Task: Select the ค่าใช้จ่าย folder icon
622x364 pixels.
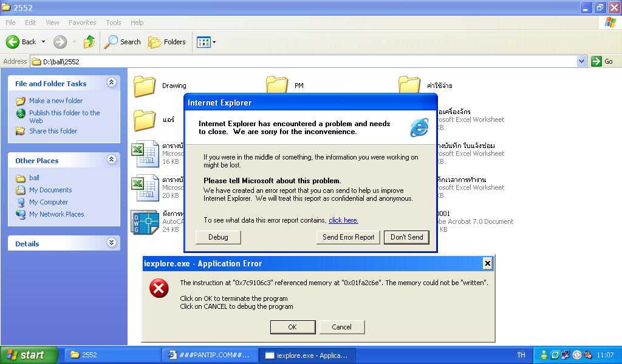Action: click(x=409, y=85)
